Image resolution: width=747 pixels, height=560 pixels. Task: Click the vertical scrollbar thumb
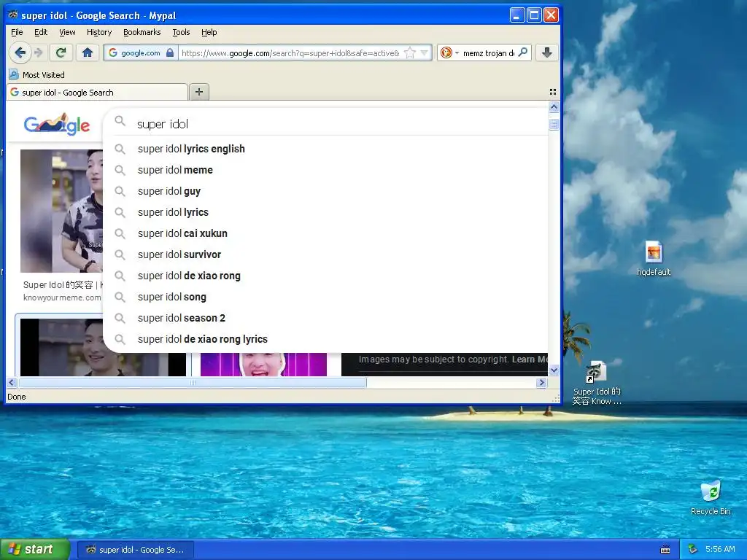[554, 124]
